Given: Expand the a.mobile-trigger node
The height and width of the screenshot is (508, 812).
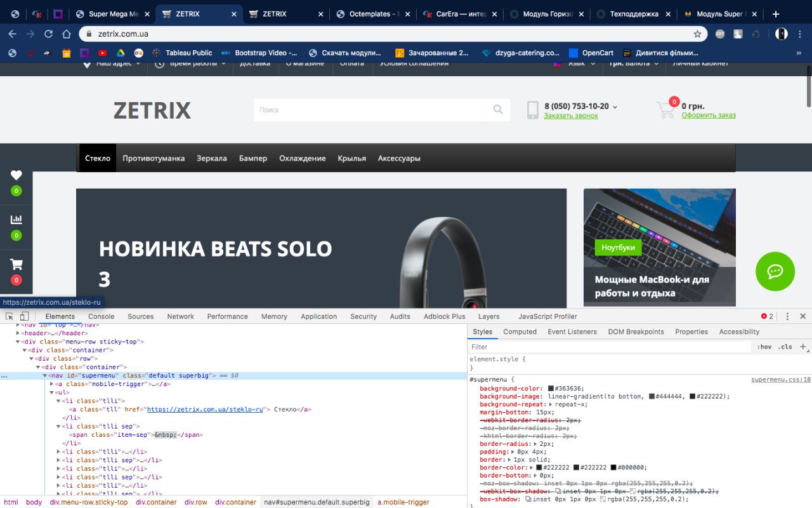Looking at the screenshot, I should coord(52,384).
